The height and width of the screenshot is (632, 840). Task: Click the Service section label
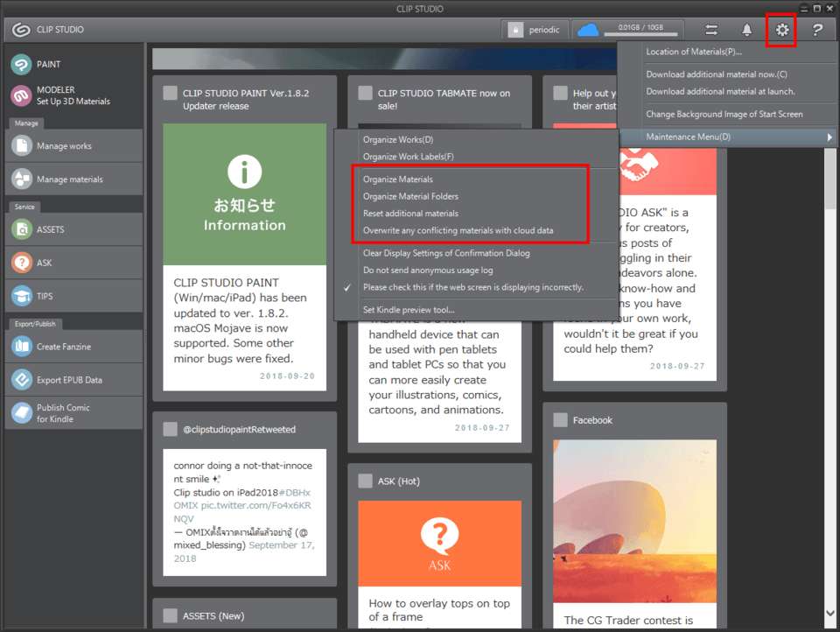(x=24, y=207)
